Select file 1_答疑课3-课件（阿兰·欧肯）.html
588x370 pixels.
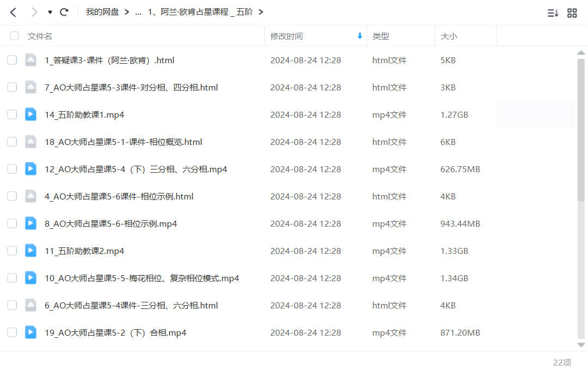110,60
